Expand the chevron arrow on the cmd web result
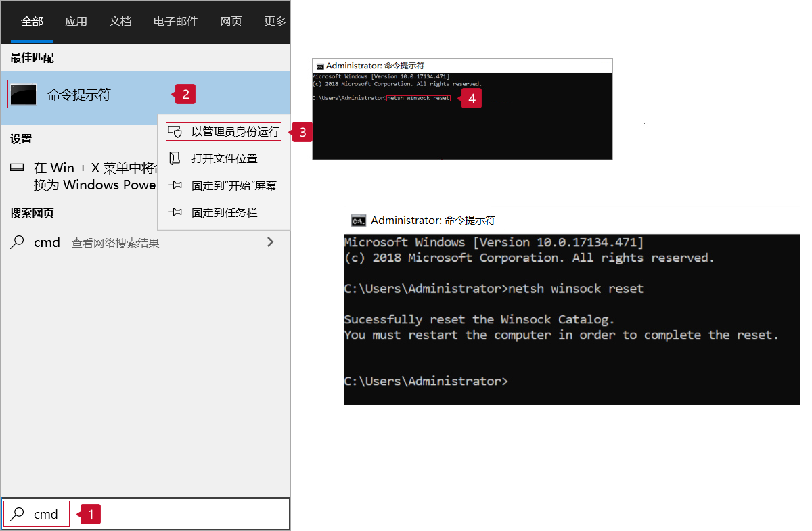Viewport: 812px width, 531px height. 270,241
